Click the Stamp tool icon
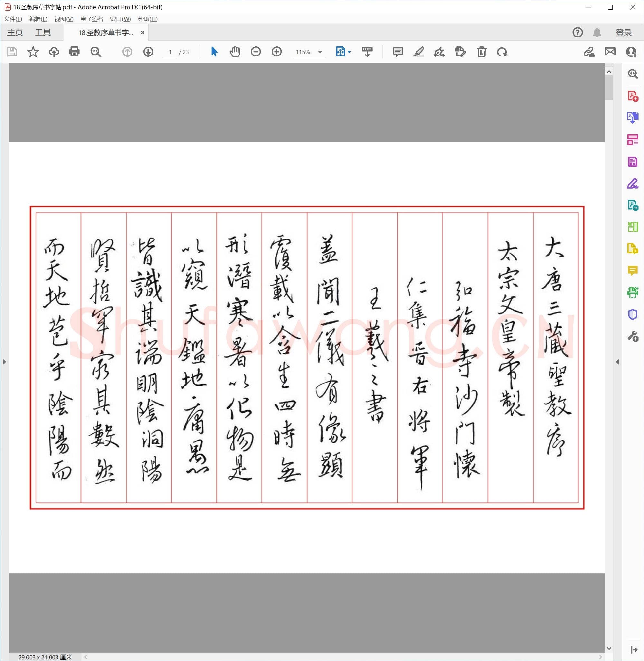Viewport: 644px width, 661px height. [460, 52]
